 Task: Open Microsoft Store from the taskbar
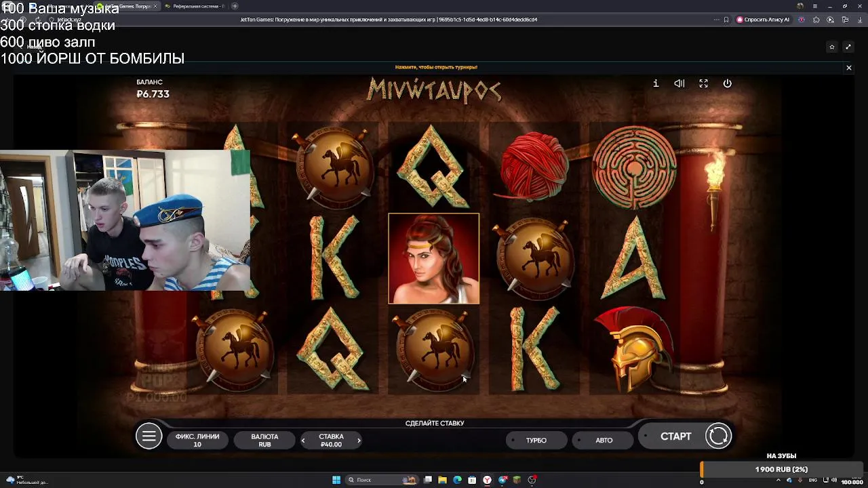coord(472,480)
